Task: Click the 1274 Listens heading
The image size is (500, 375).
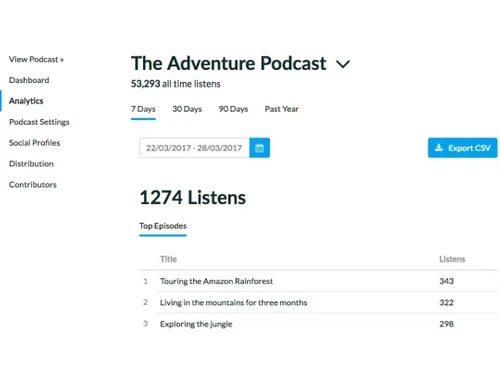Action: pyautogui.click(x=193, y=197)
